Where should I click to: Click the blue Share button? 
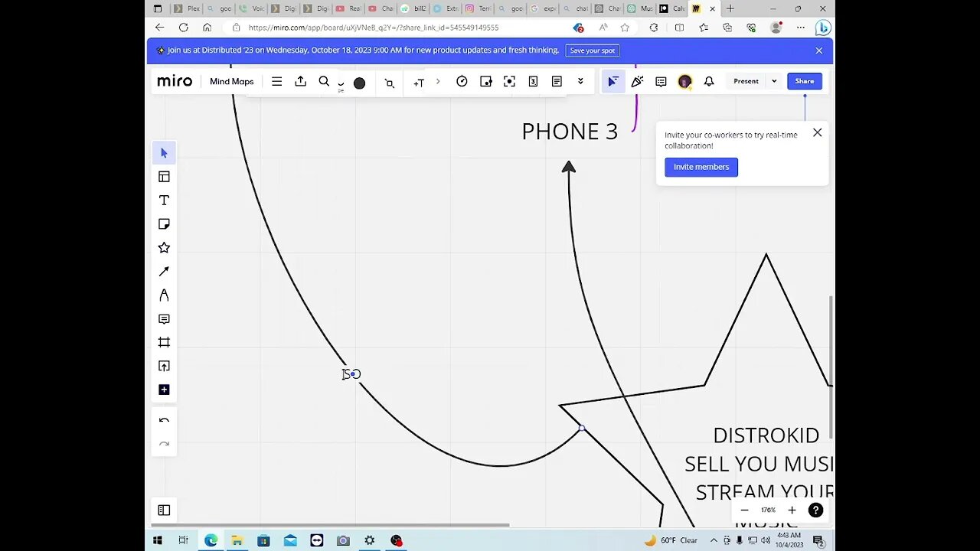pos(805,81)
